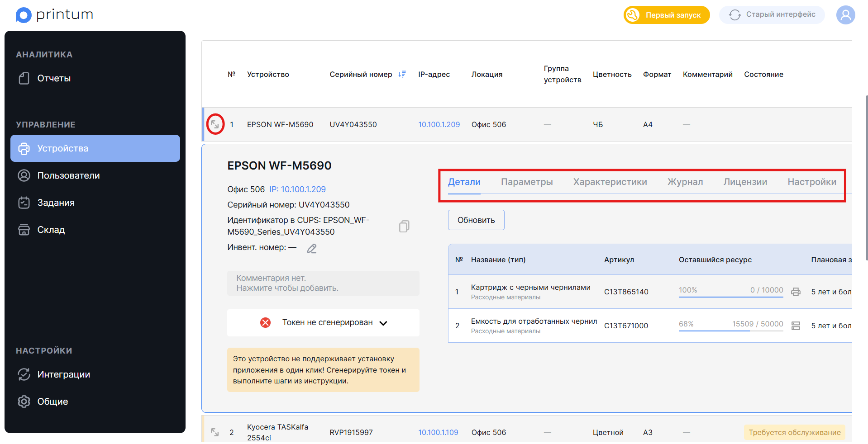Open the Журнал tab
Viewport: 868px width, 444px height.
685,182
